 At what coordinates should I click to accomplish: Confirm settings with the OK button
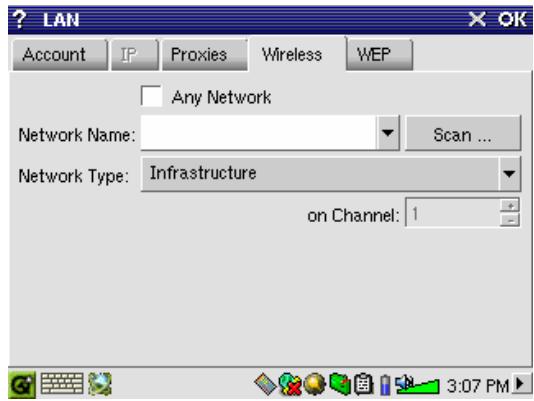tap(512, 19)
